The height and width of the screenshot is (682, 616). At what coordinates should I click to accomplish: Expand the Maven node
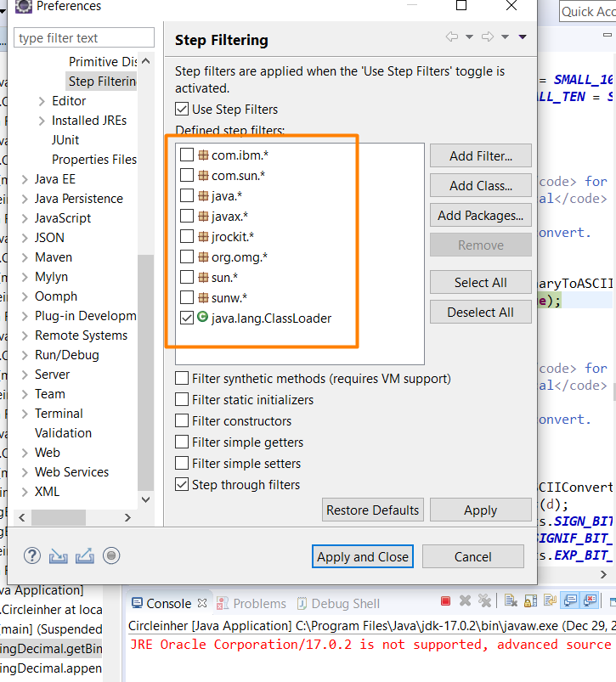point(25,257)
